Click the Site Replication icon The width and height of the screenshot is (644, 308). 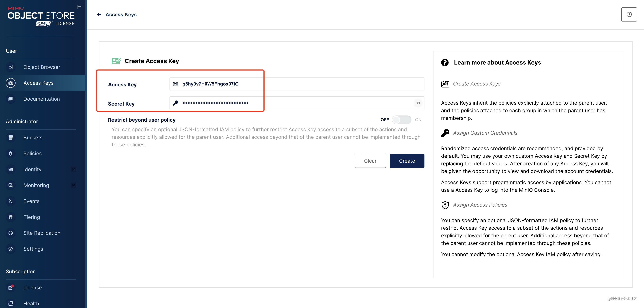click(10, 233)
